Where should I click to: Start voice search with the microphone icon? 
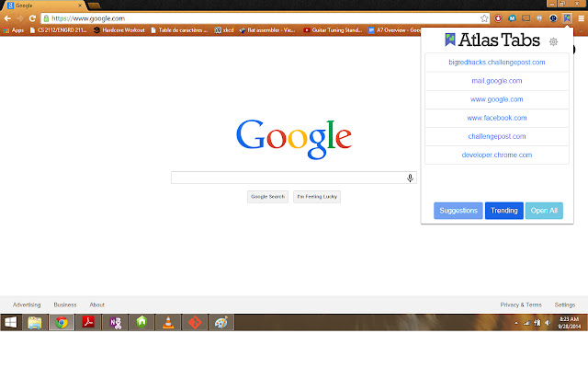point(410,178)
